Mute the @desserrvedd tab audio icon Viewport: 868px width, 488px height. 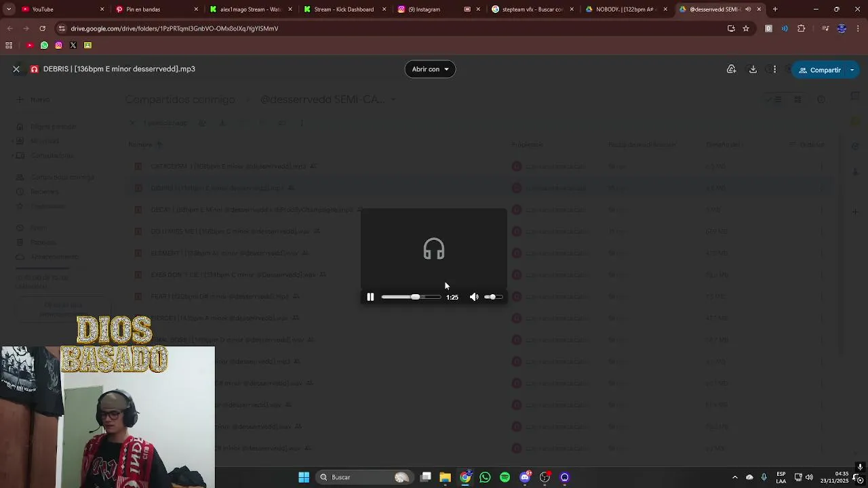[x=748, y=9]
